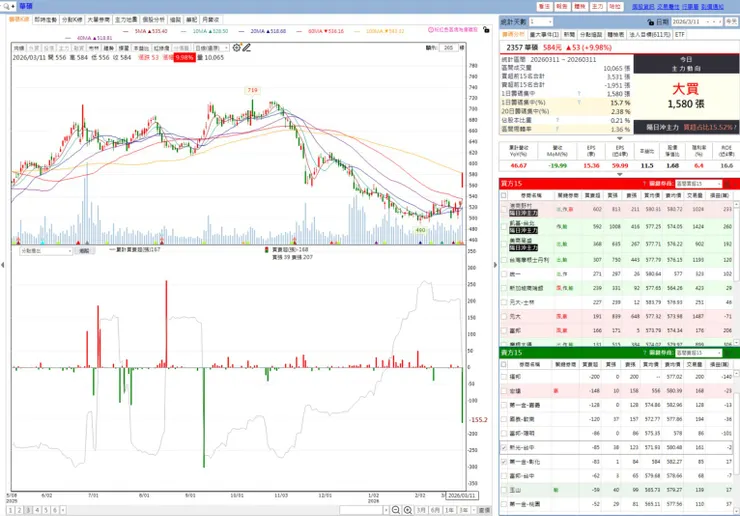Image resolution: width=740 pixels, height=516 pixels.
Task: Click the help question mark in 賣方15 header
Action: coord(644,353)
